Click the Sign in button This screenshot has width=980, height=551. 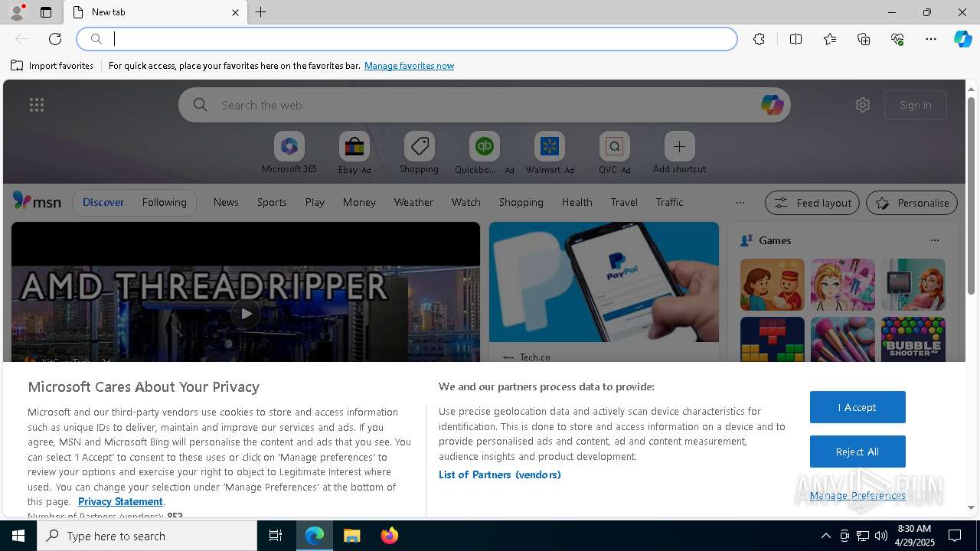point(916,105)
